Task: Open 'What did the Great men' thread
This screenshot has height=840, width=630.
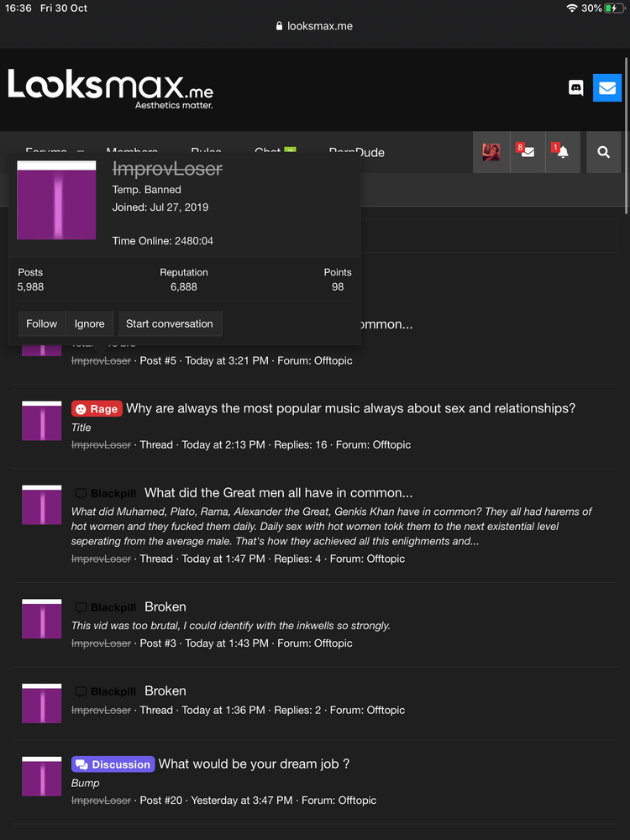Action: pyautogui.click(x=278, y=493)
